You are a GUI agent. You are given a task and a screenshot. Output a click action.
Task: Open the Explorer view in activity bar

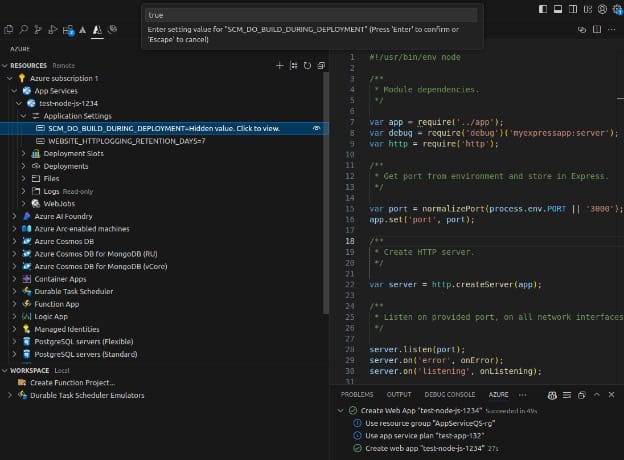[x=8, y=29]
